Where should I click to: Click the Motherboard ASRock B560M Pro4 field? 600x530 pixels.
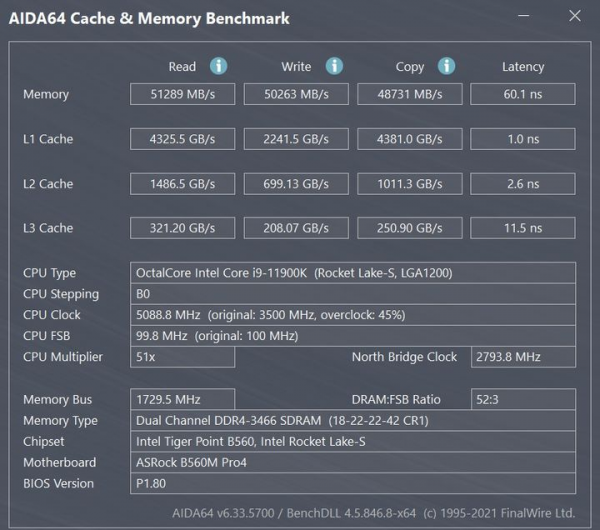pyautogui.click(x=353, y=462)
